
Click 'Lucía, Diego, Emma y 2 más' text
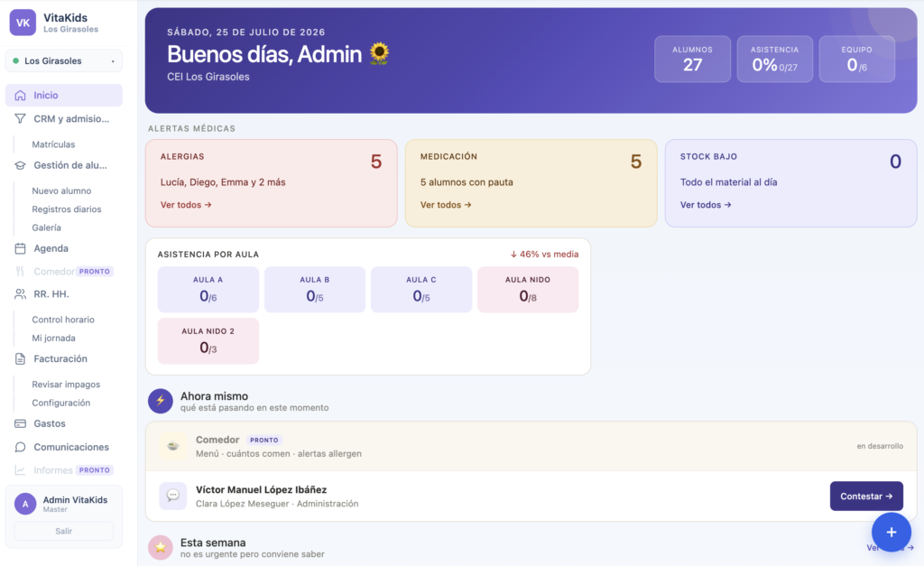[x=223, y=182]
